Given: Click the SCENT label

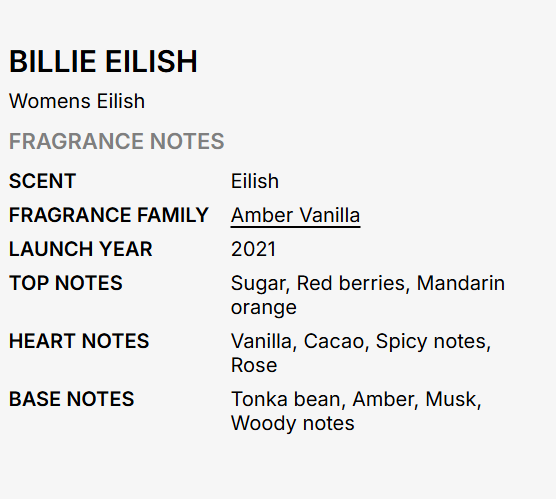Looking at the screenshot, I should [x=43, y=181].
